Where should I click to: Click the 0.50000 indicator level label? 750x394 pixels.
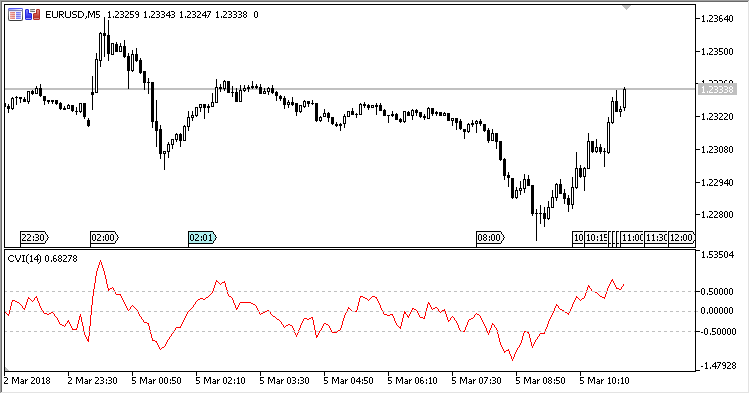pyautogui.click(x=717, y=292)
